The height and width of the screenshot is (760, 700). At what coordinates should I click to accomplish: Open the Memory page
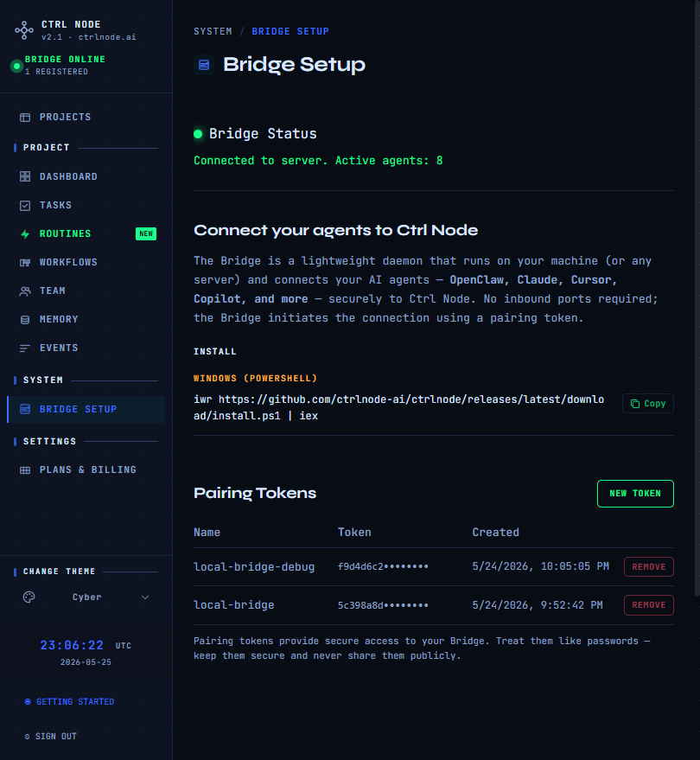[x=86, y=320]
